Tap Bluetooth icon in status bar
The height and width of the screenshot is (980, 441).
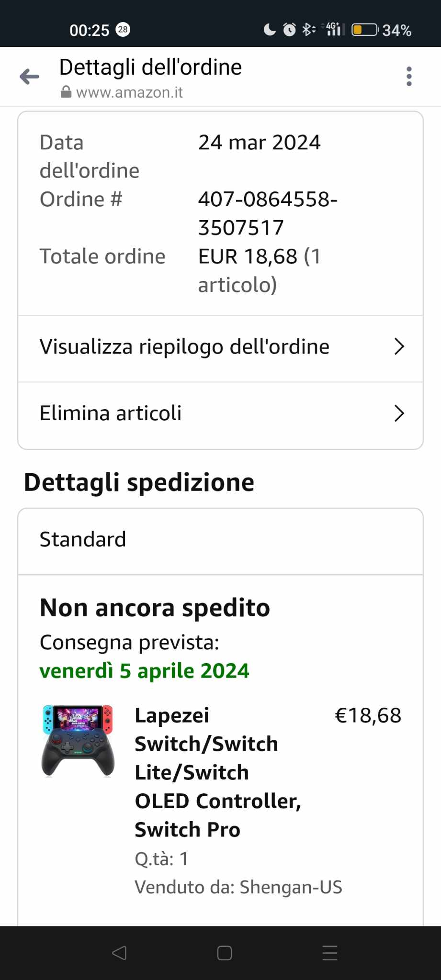click(x=308, y=30)
